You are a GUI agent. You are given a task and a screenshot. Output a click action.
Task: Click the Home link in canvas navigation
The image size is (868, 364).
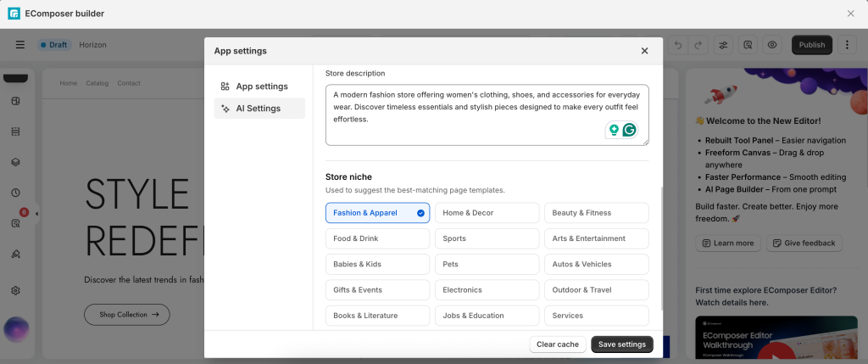[x=68, y=83]
